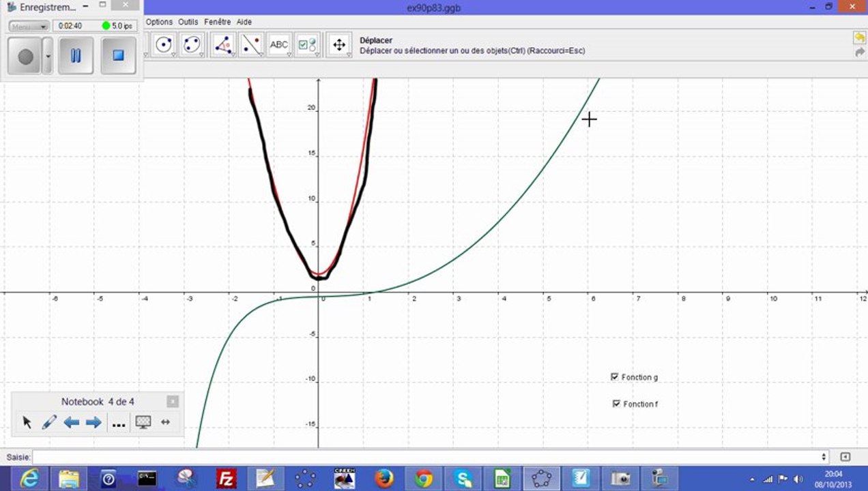Image resolution: width=868 pixels, height=491 pixels.
Task: Expand the ABC text tool's submenu triangle
Action: pyautogui.click(x=290, y=55)
